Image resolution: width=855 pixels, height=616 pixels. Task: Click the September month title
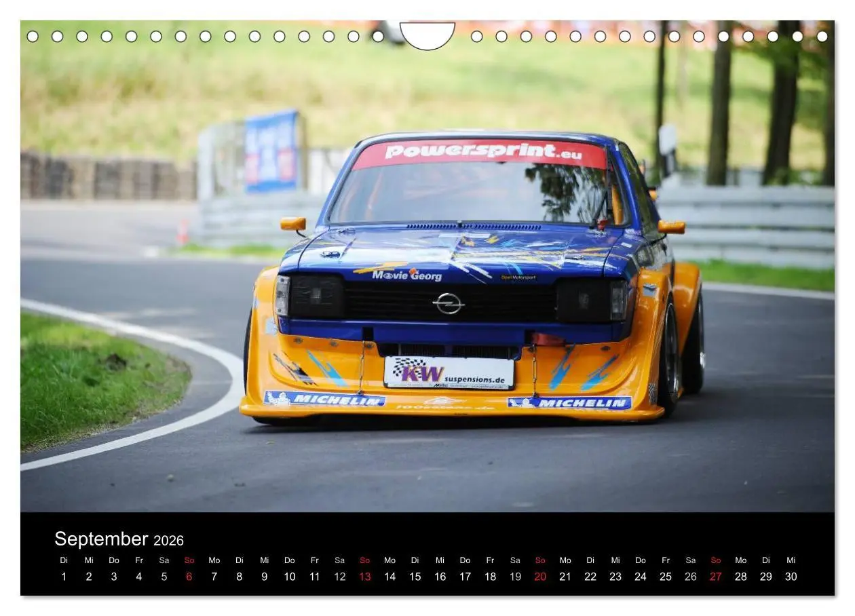pyautogui.click(x=101, y=539)
